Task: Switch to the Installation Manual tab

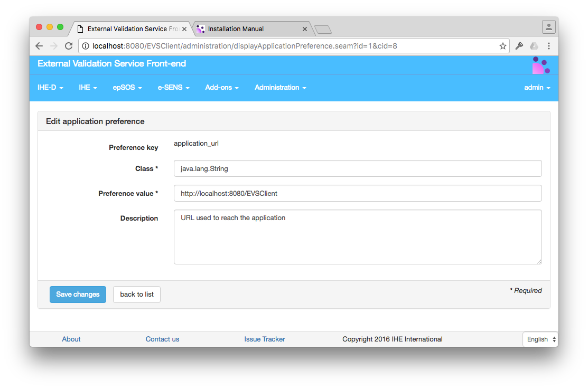Action: pyautogui.click(x=246, y=29)
